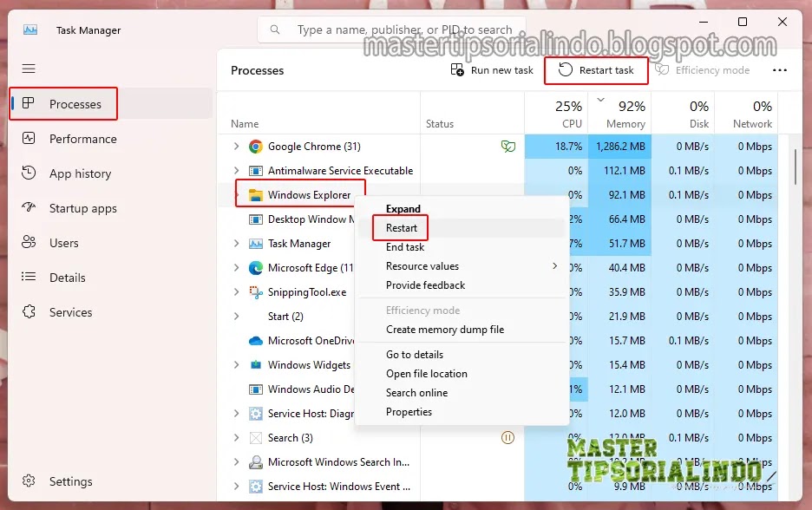
Task: Open the App history page
Action: 111,173
